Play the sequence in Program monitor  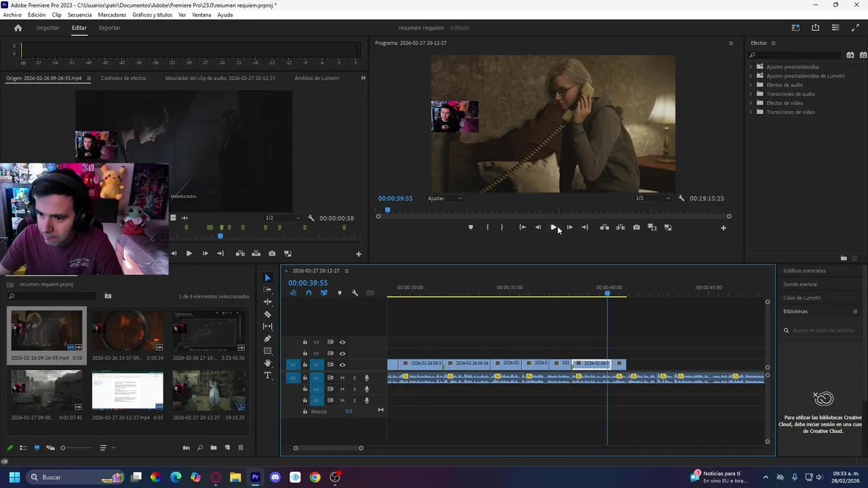click(x=553, y=228)
